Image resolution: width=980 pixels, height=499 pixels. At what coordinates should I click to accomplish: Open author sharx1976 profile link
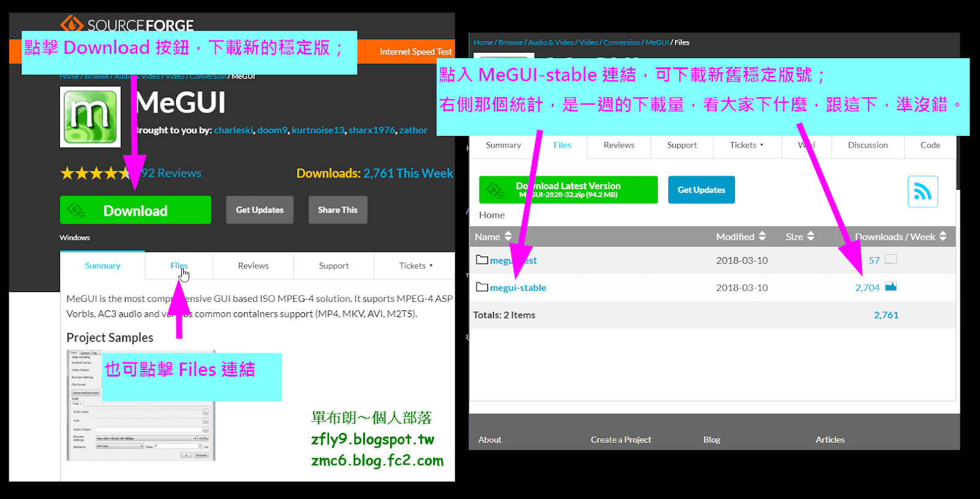372,130
